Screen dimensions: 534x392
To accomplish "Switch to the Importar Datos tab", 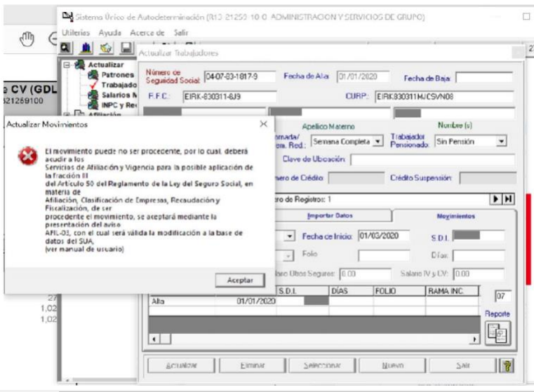I will click(x=330, y=216).
